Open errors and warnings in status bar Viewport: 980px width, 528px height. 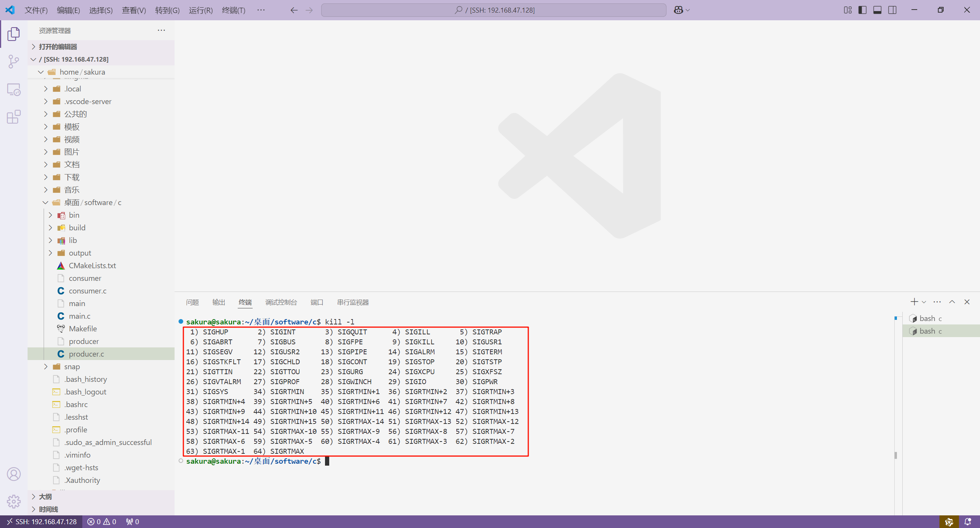pos(102,522)
